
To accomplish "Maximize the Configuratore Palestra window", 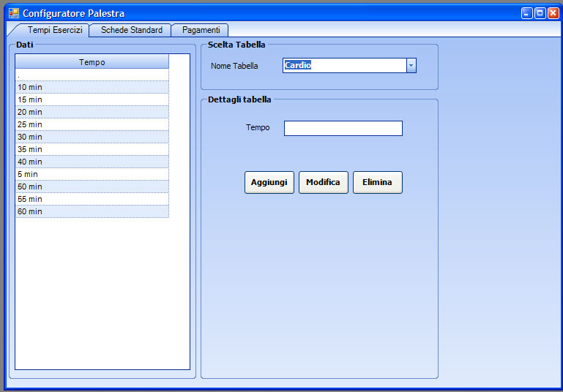I will pos(540,13).
